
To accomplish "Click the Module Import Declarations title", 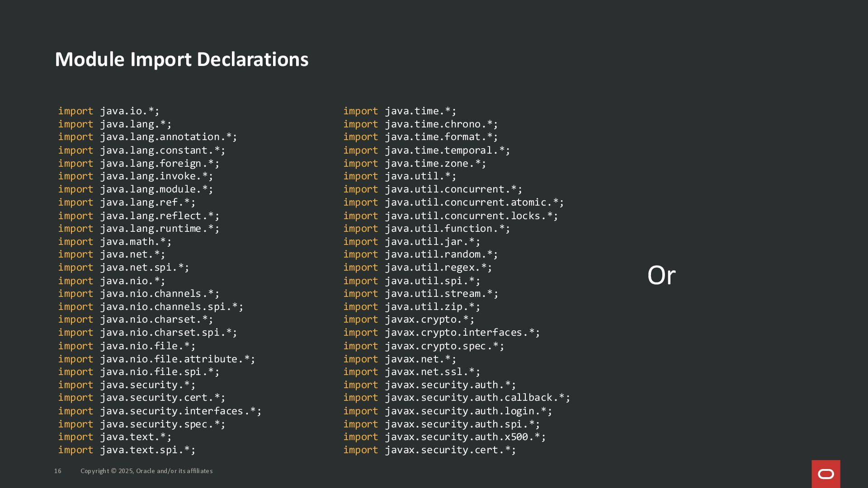I will coord(181,59).
